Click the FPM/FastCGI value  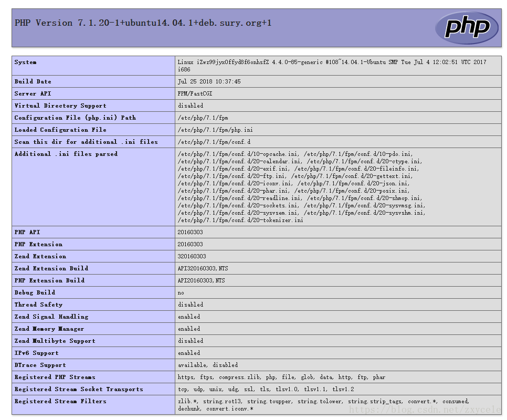tap(195, 93)
